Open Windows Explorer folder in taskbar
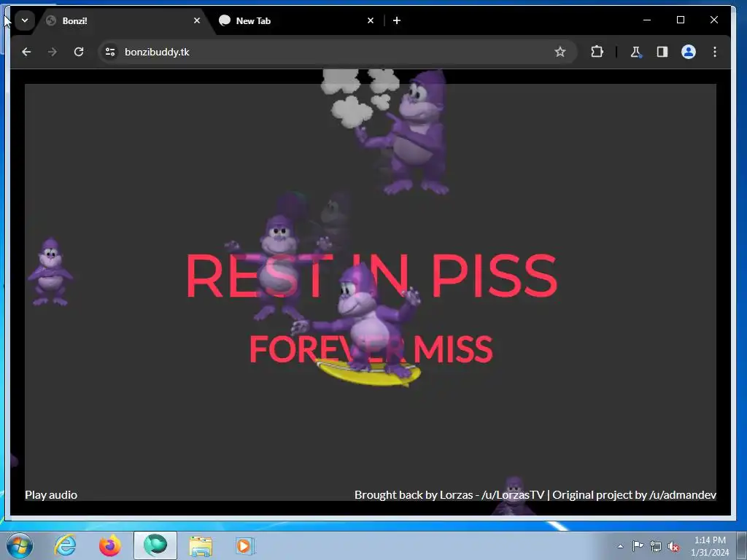The height and width of the screenshot is (560, 747). (201, 545)
